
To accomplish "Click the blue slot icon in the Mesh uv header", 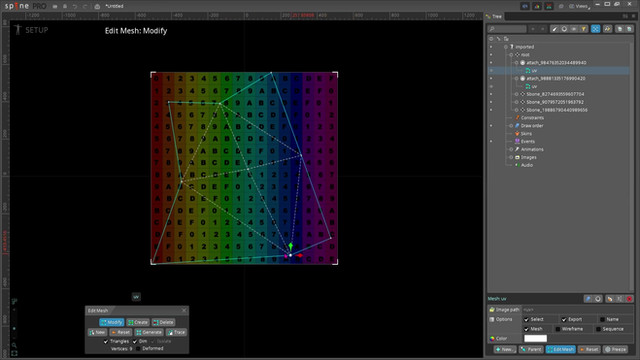I will (x=588, y=299).
